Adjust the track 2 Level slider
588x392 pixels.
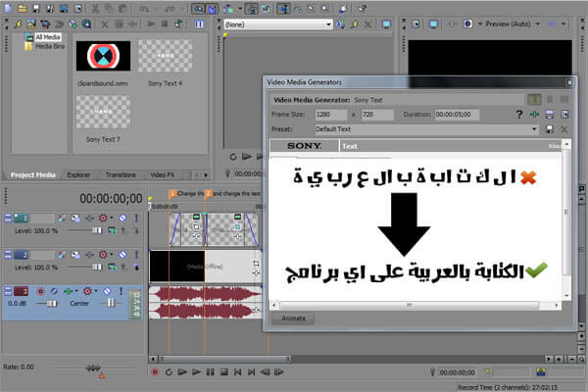point(97,268)
